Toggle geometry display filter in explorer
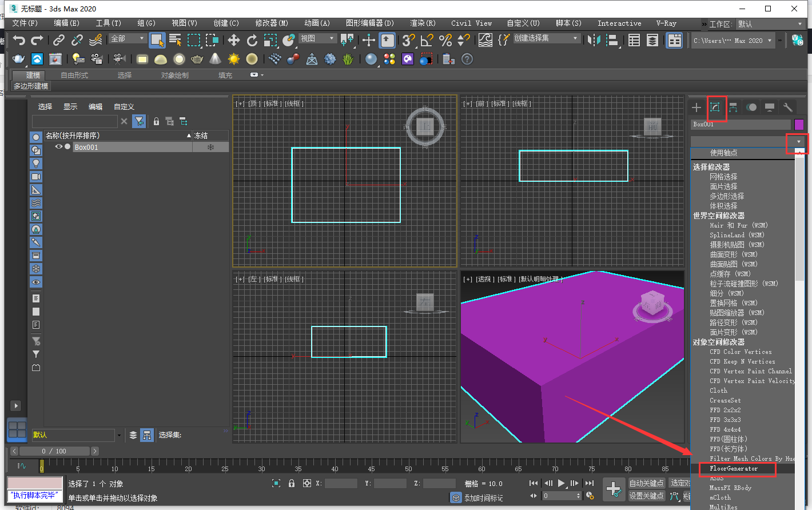This screenshot has width=812, height=510. [36, 137]
